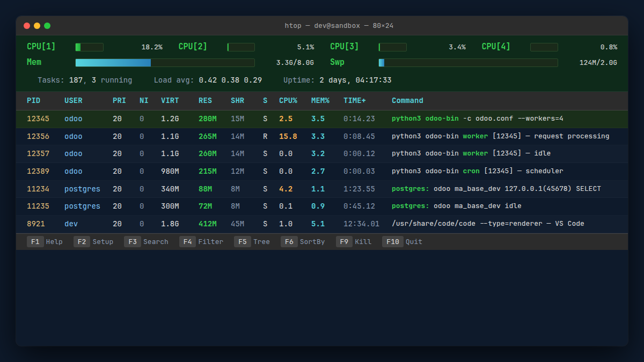This screenshot has height=362, width=644.
Task: Select process PID 11234
Action: pos(322,189)
